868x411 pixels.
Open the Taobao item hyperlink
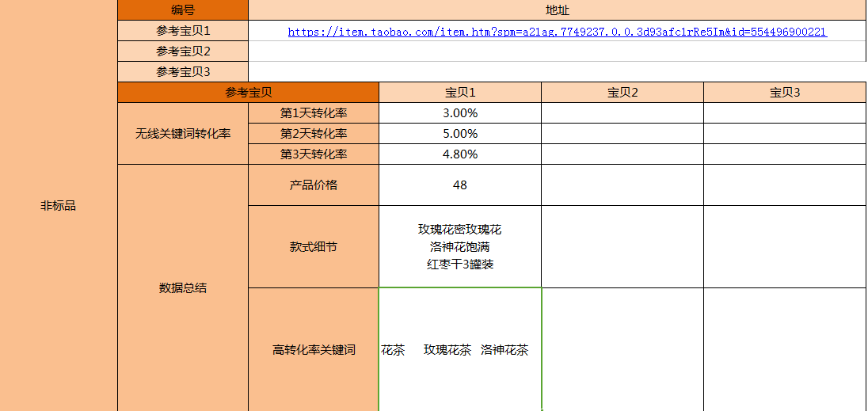pos(557,32)
